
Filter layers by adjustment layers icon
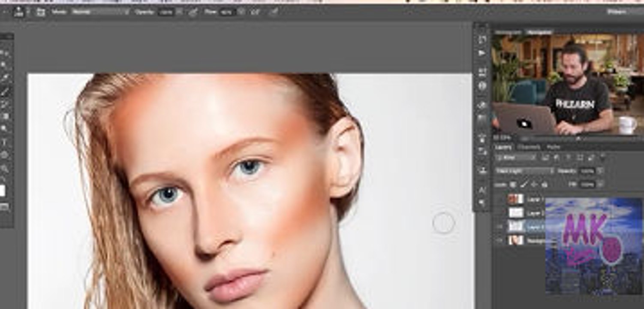tap(556, 158)
